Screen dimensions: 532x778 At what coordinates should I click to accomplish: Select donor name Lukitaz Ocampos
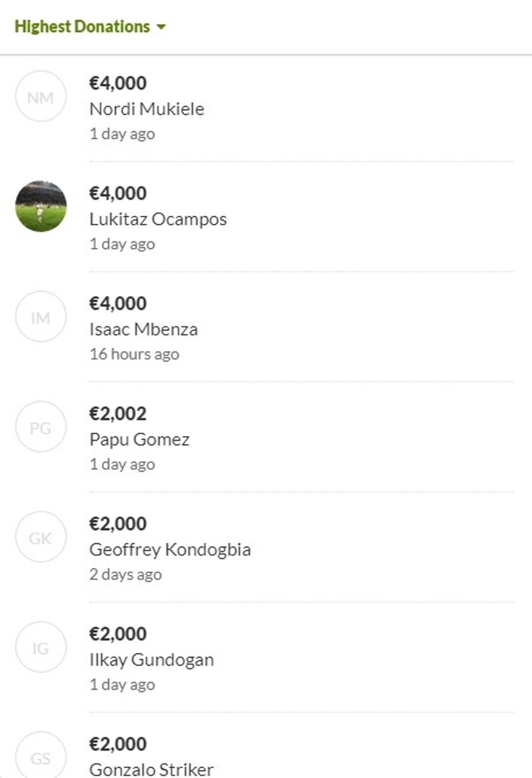tap(158, 219)
